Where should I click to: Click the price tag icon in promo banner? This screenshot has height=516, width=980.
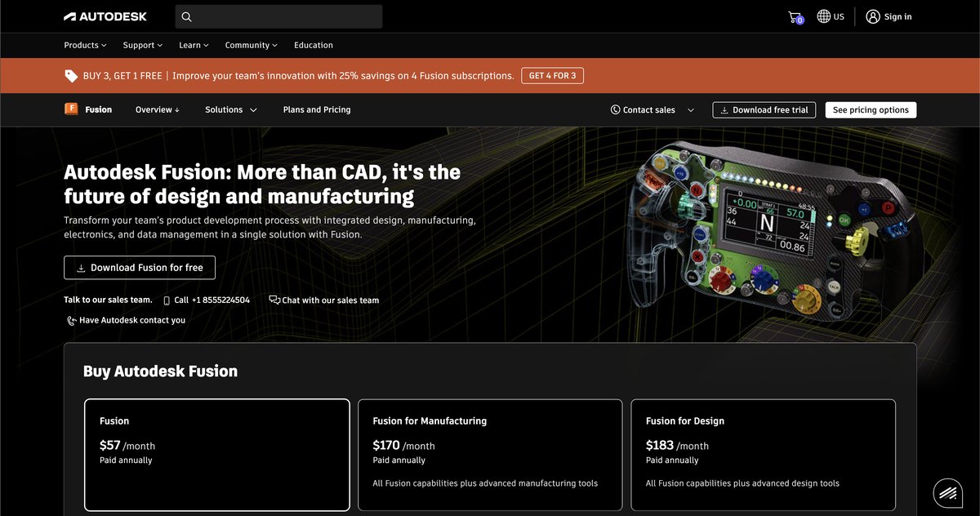point(71,76)
